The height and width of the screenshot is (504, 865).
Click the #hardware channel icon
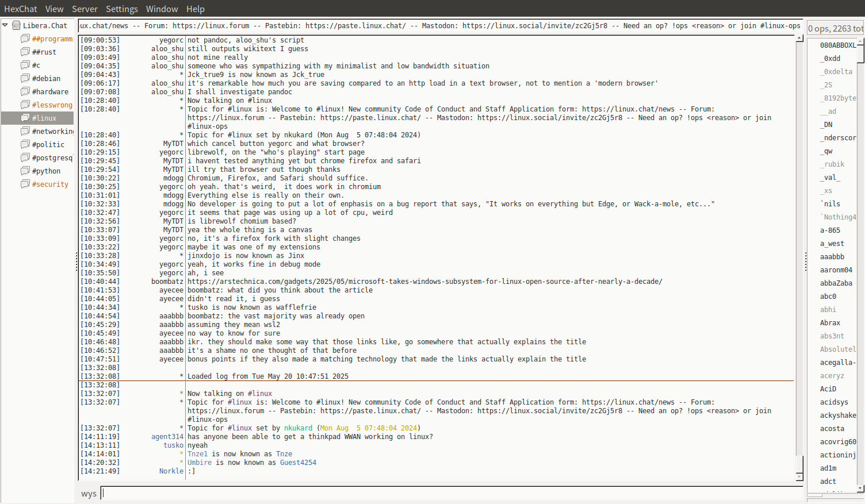click(x=25, y=91)
